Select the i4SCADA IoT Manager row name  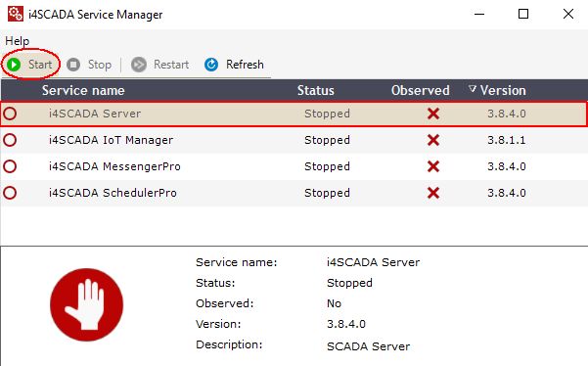(x=111, y=140)
